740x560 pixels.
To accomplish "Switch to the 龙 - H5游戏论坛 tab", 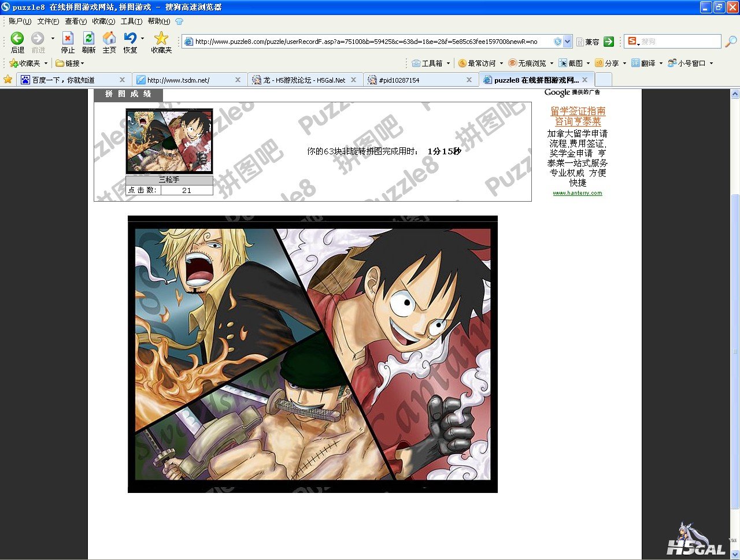I will point(305,80).
